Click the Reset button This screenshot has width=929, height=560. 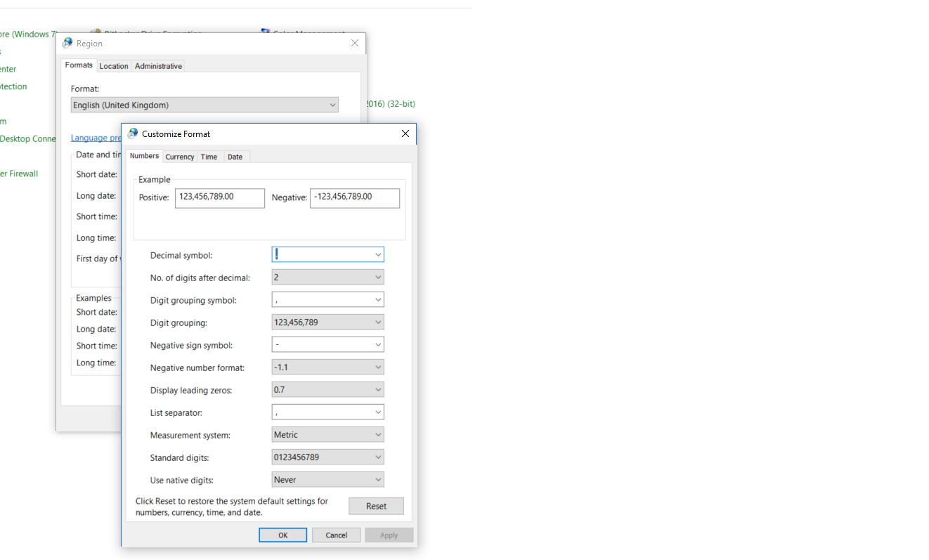point(376,506)
